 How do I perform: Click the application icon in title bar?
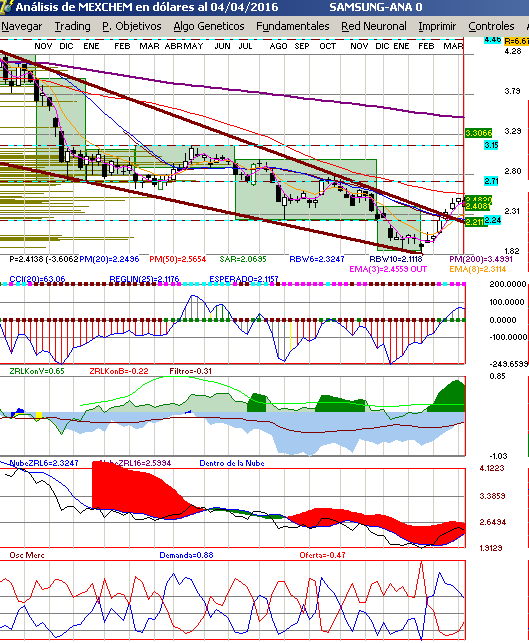coord(6,7)
